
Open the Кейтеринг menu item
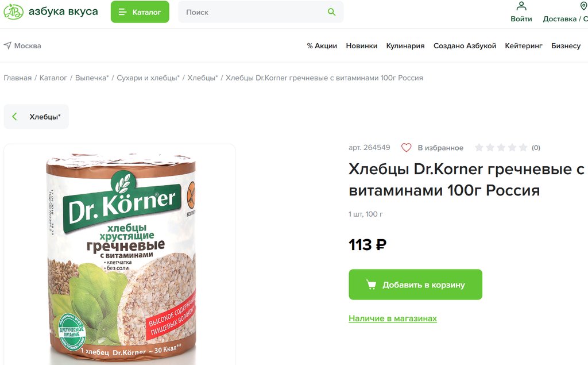[x=523, y=46]
